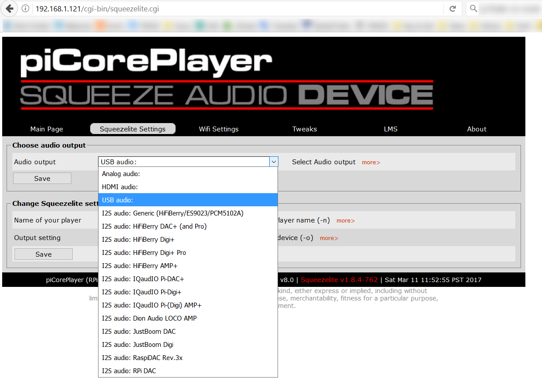Click the browser search magnifier icon

(x=473, y=9)
